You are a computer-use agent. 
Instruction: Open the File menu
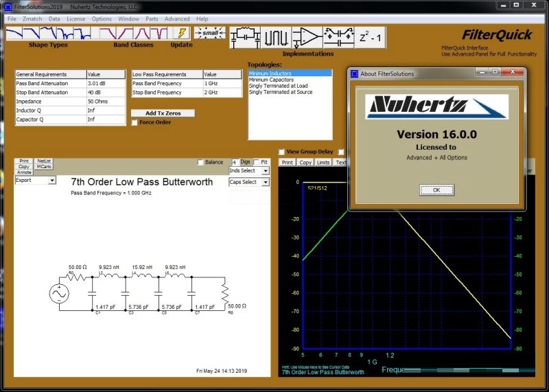pyautogui.click(x=12, y=19)
